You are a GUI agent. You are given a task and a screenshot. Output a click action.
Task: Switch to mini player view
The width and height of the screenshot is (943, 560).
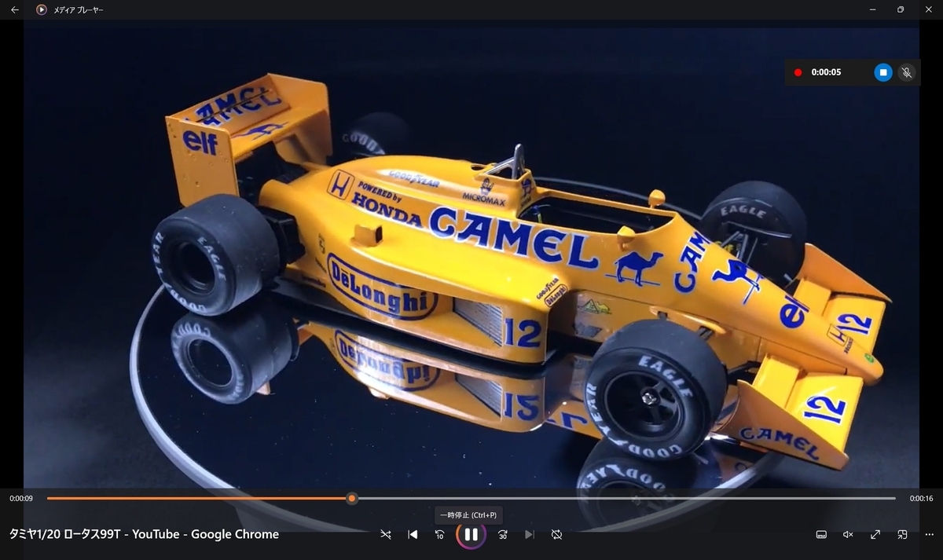[x=902, y=534]
